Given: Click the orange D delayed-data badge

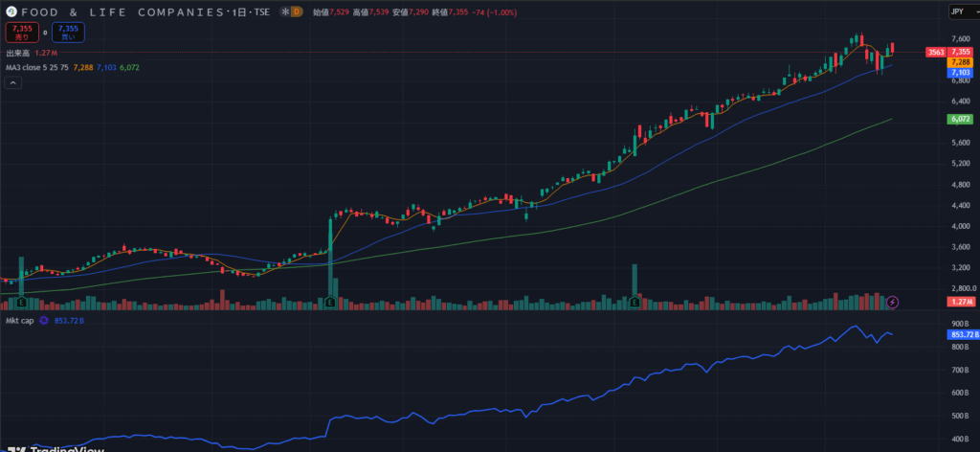Looking at the screenshot, I should click(x=297, y=11).
